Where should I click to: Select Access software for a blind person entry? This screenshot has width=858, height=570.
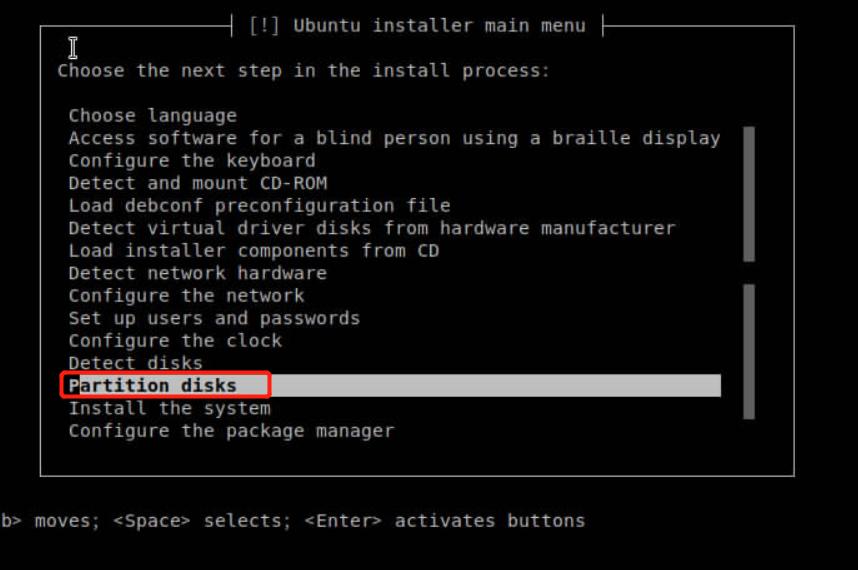point(395,138)
